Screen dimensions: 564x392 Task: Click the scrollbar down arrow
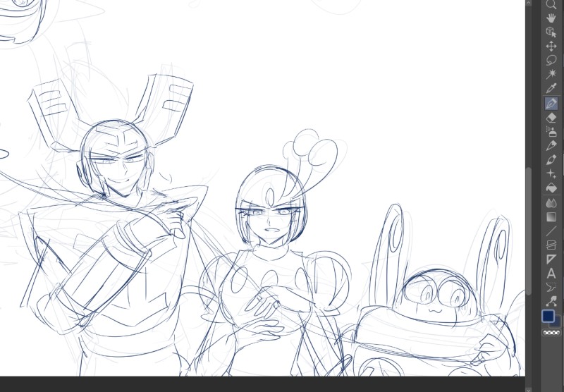coord(528,389)
